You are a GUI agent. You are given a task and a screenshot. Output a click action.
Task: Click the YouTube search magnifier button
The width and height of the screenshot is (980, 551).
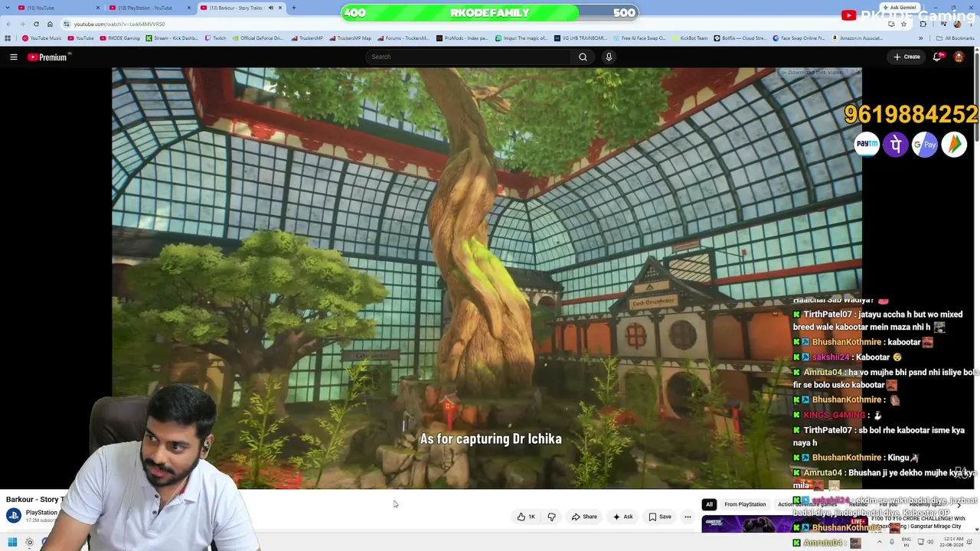(x=583, y=57)
